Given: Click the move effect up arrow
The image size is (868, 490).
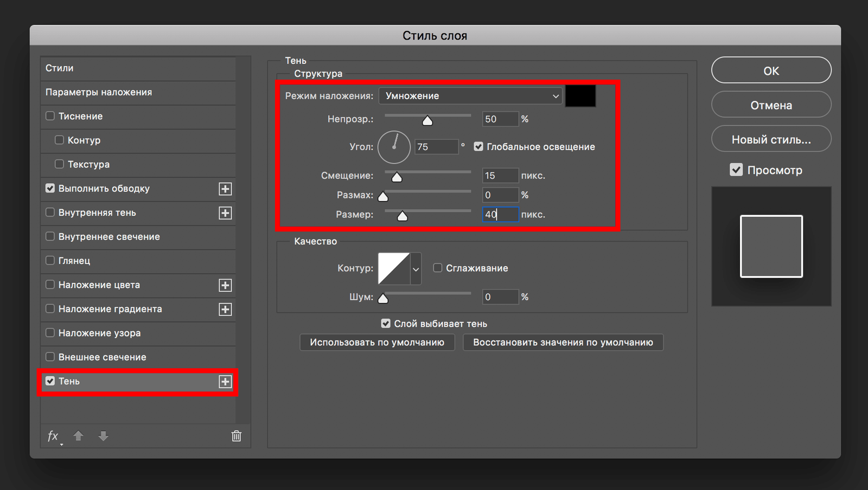Looking at the screenshot, I should (x=78, y=436).
